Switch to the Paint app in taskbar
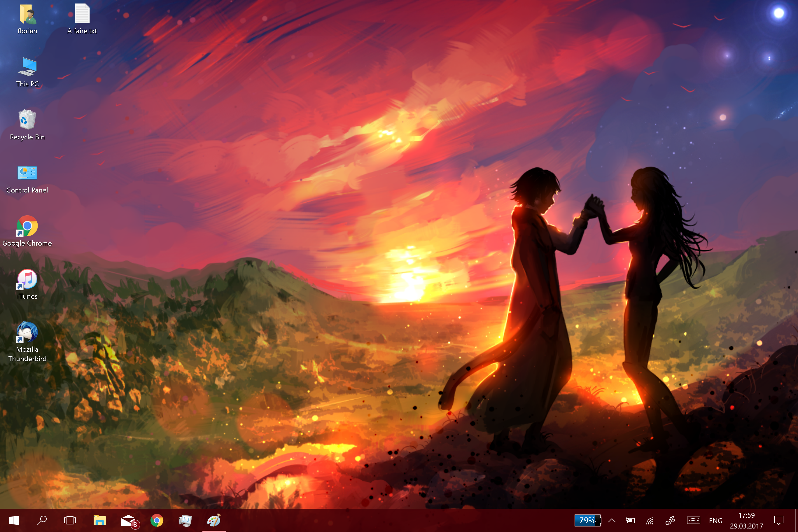This screenshot has height=532, width=798. click(214, 520)
